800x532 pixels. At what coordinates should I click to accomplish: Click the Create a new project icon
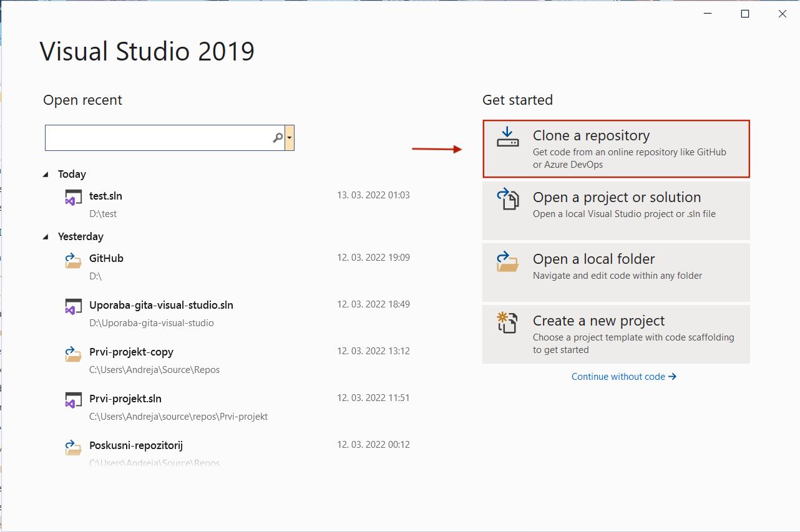(507, 323)
